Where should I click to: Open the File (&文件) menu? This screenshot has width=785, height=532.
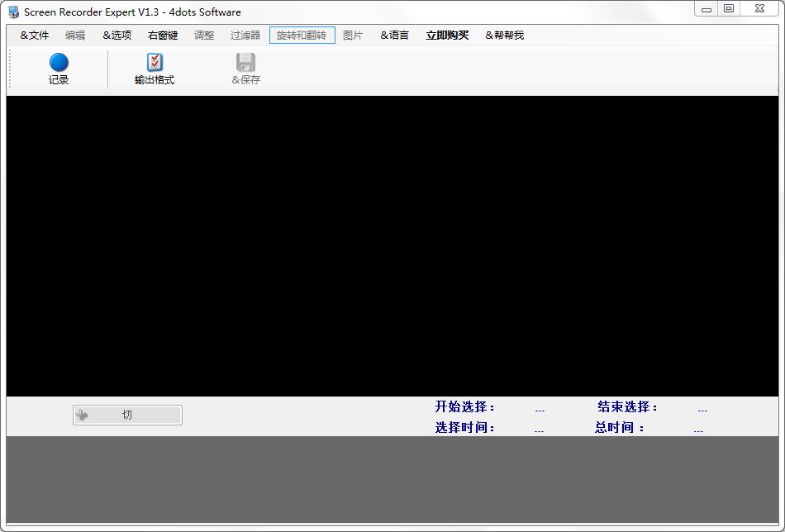pyautogui.click(x=35, y=36)
